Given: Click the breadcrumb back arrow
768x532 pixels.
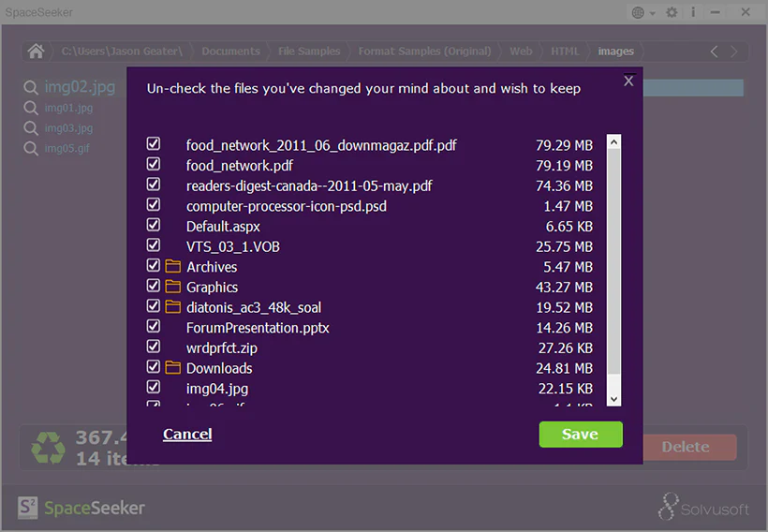Looking at the screenshot, I should pos(714,52).
